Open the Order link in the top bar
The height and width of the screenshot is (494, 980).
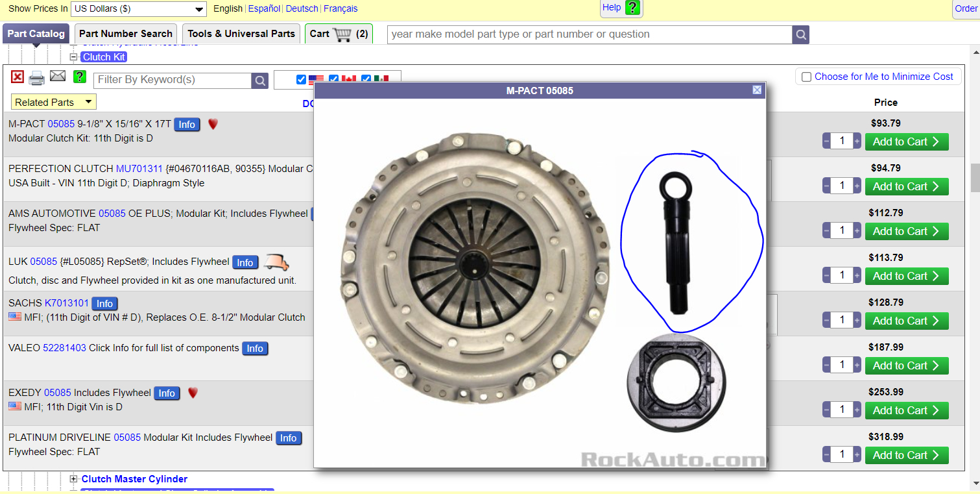coord(966,8)
